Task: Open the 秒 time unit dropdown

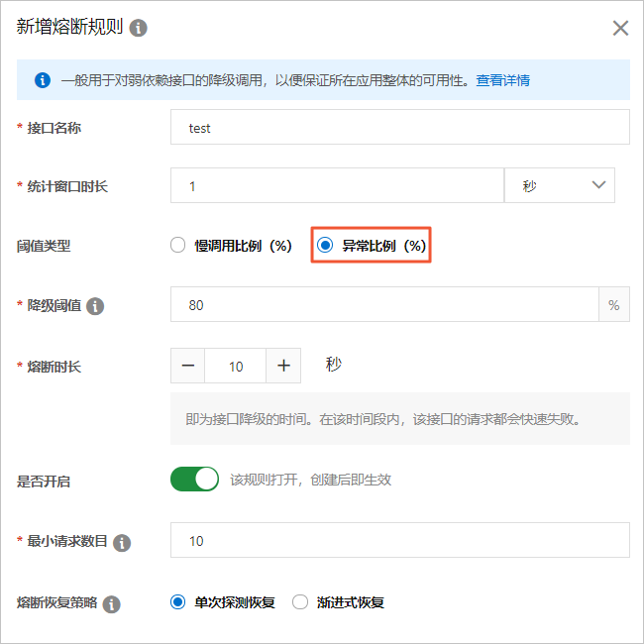Action: [x=560, y=185]
